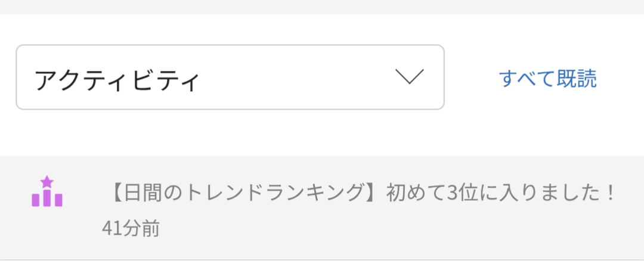Click the notification received 41 minutes ago

coord(322,207)
